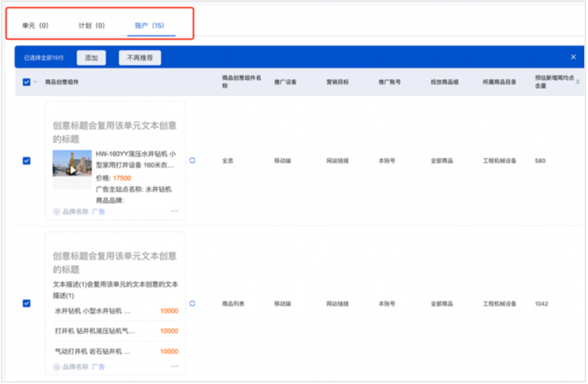588x384 pixels.
Task: Open the more menu on the product list card
Action: [x=174, y=366]
